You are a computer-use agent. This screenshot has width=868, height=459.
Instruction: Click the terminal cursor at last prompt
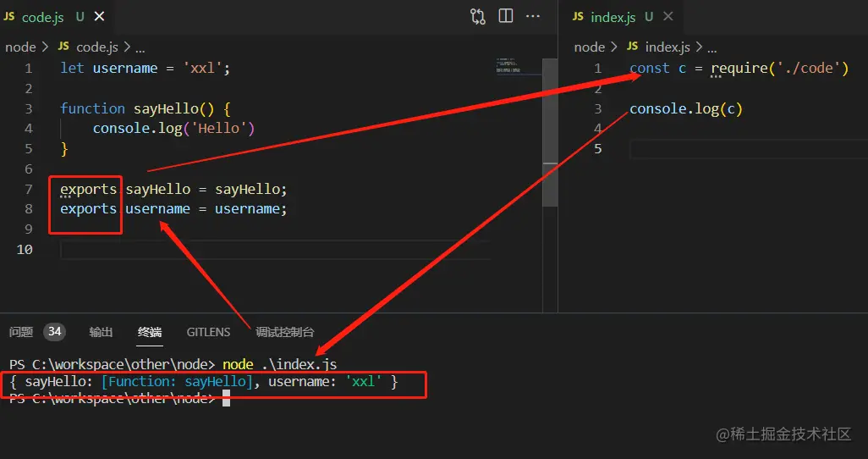(226, 398)
